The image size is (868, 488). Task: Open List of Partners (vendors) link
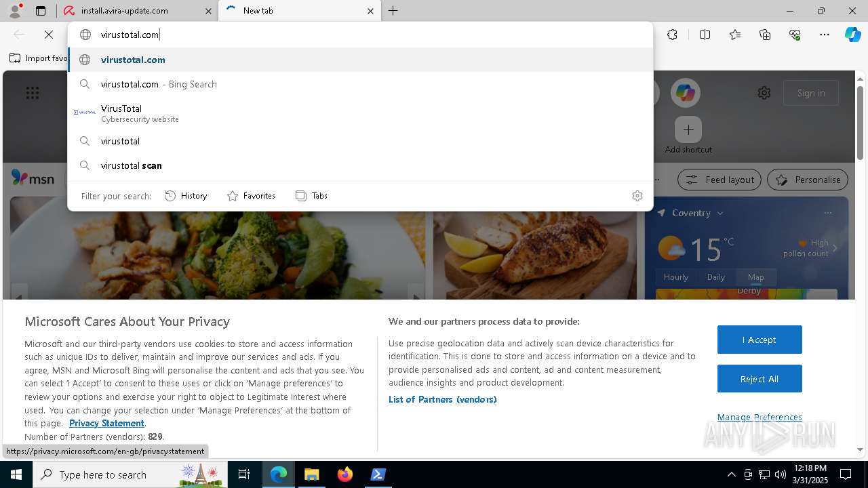pos(443,399)
